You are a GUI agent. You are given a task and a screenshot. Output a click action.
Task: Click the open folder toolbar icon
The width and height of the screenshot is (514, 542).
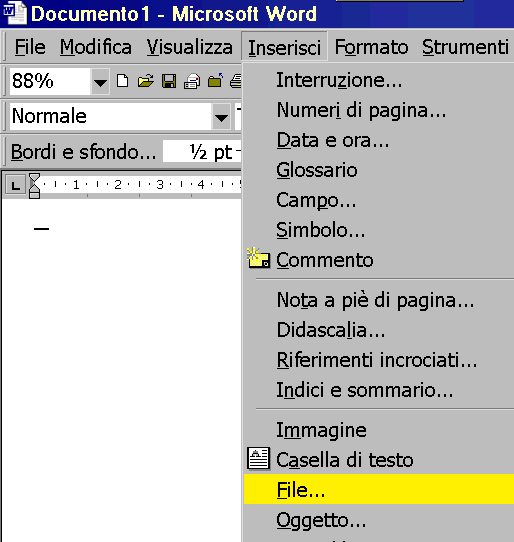(146, 81)
